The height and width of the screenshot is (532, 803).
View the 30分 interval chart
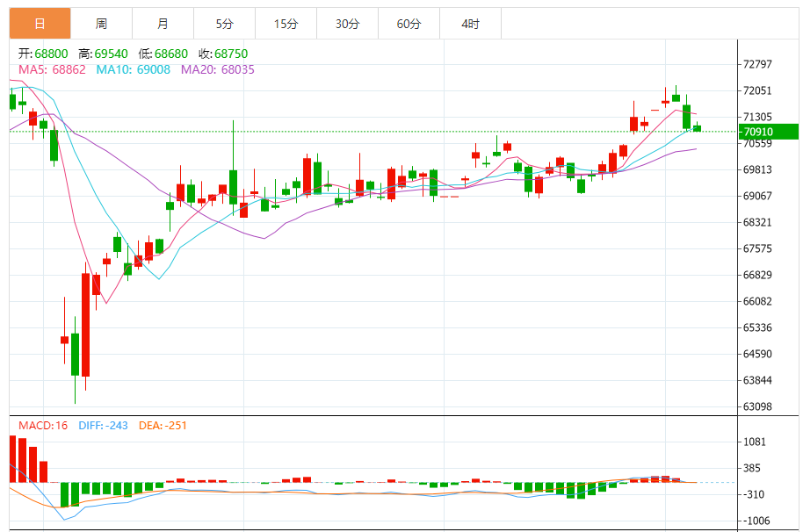click(347, 24)
